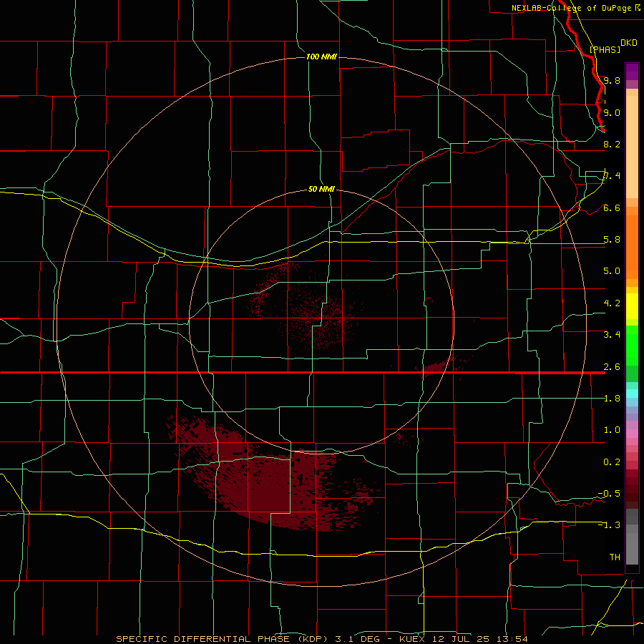Image resolution: width=644 pixels, height=644 pixels.
Task: Click the 4.2 legend value
Action: pos(612,303)
